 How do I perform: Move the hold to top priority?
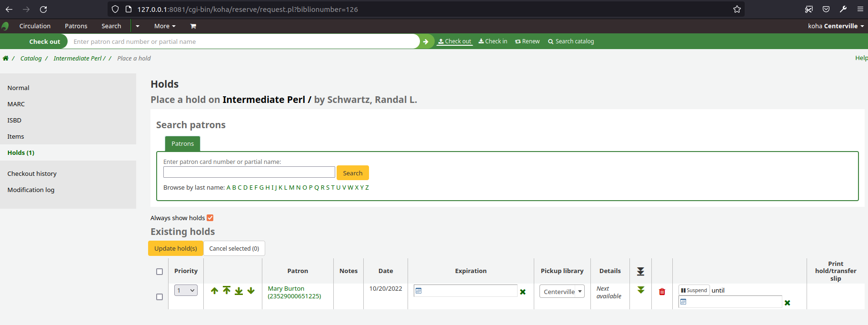point(227,290)
